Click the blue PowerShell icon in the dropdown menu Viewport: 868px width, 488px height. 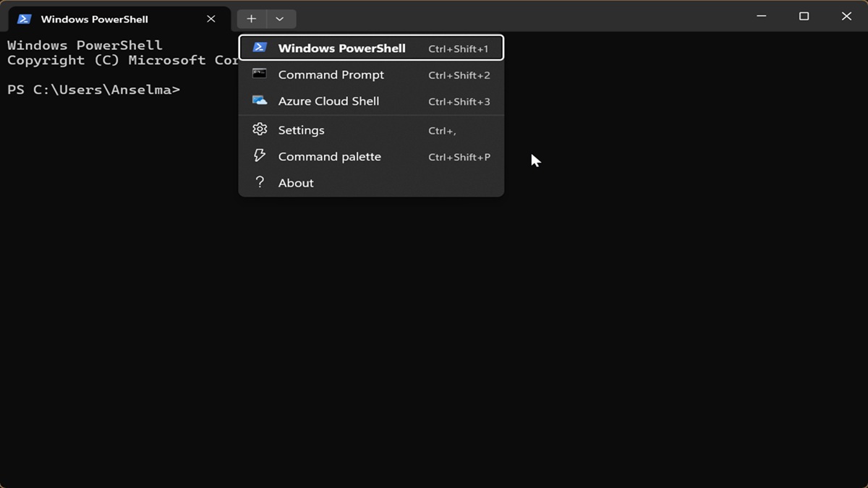pyautogui.click(x=260, y=48)
